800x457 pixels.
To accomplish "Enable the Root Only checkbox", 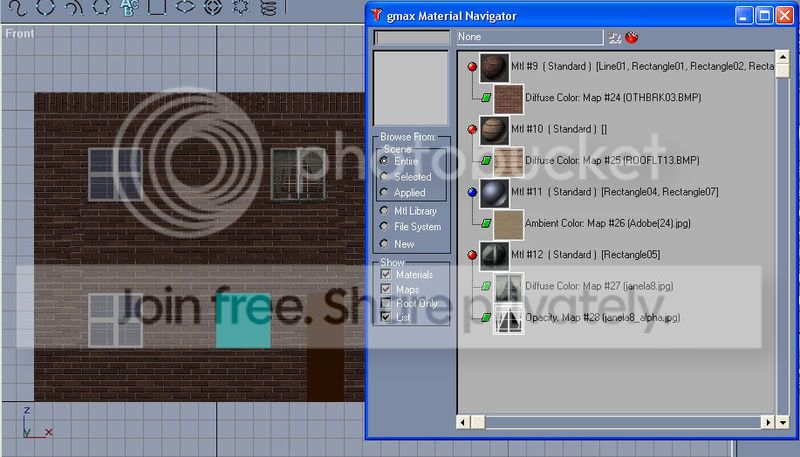I will (x=386, y=303).
